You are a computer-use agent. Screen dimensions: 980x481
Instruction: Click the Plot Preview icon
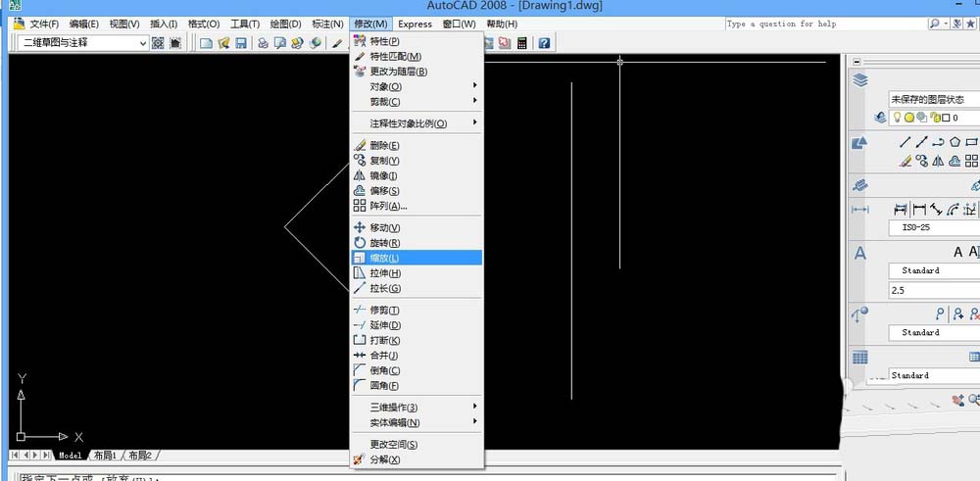280,43
